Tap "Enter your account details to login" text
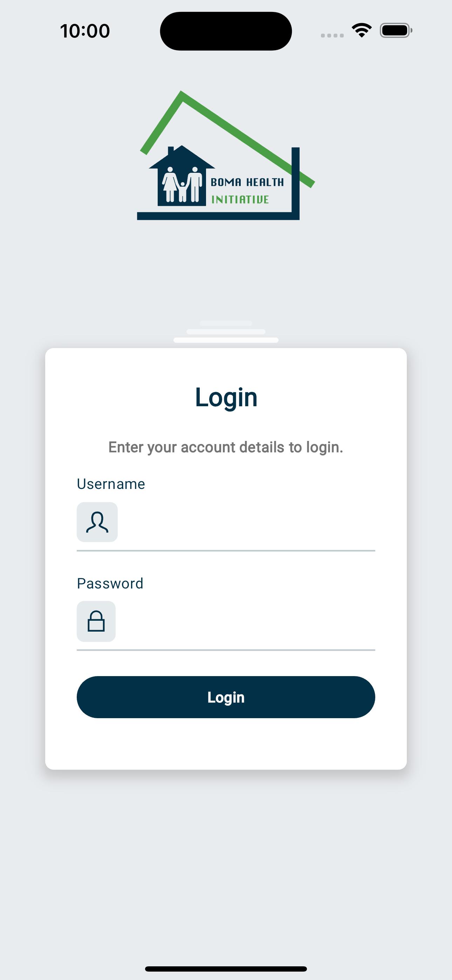 tap(226, 447)
